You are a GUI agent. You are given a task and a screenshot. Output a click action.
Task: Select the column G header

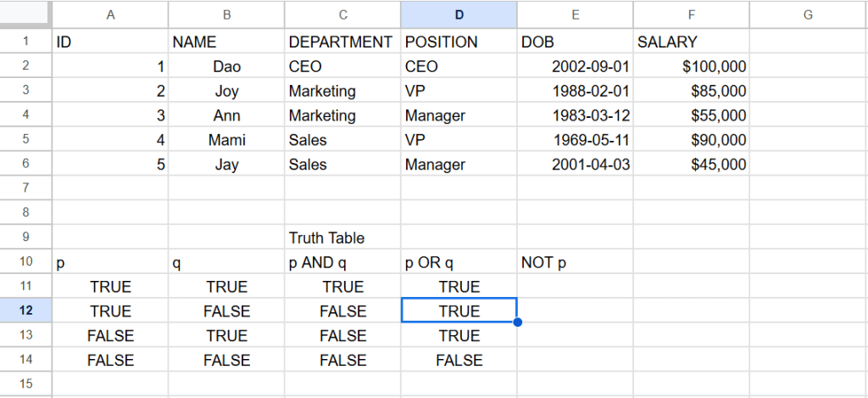[x=807, y=14]
